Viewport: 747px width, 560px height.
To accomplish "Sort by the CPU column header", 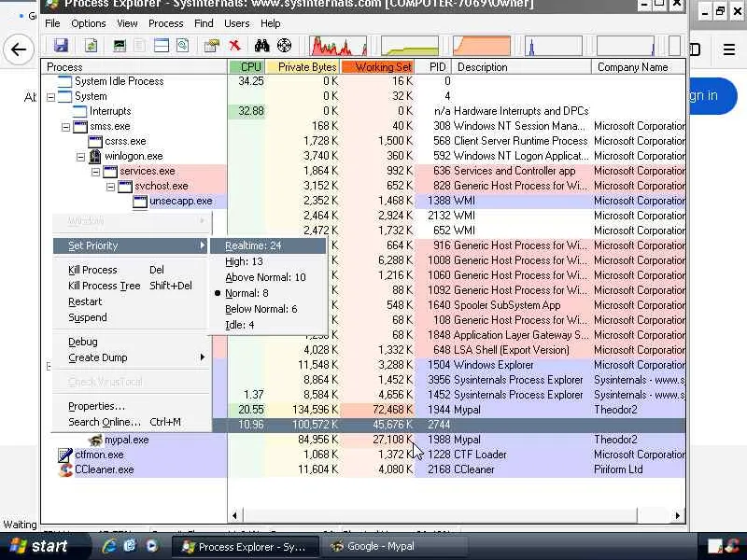I will tap(247, 67).
